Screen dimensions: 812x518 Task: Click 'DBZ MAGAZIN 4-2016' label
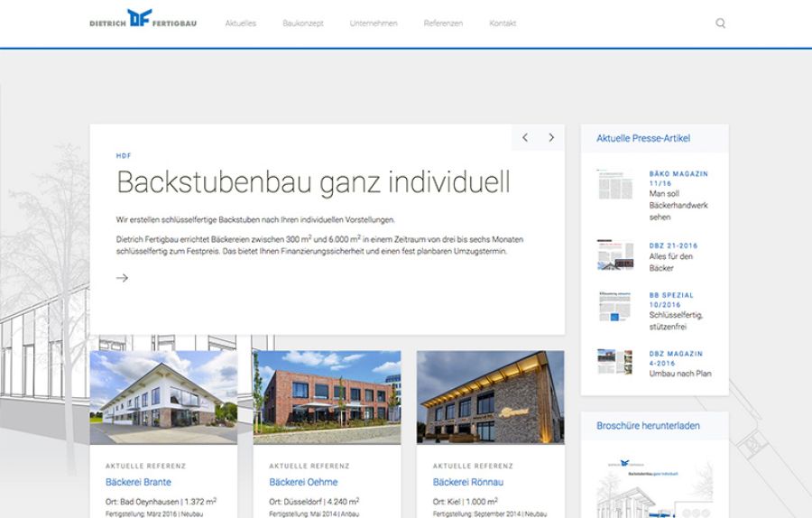pyautogui.click(x=676, y=358)
